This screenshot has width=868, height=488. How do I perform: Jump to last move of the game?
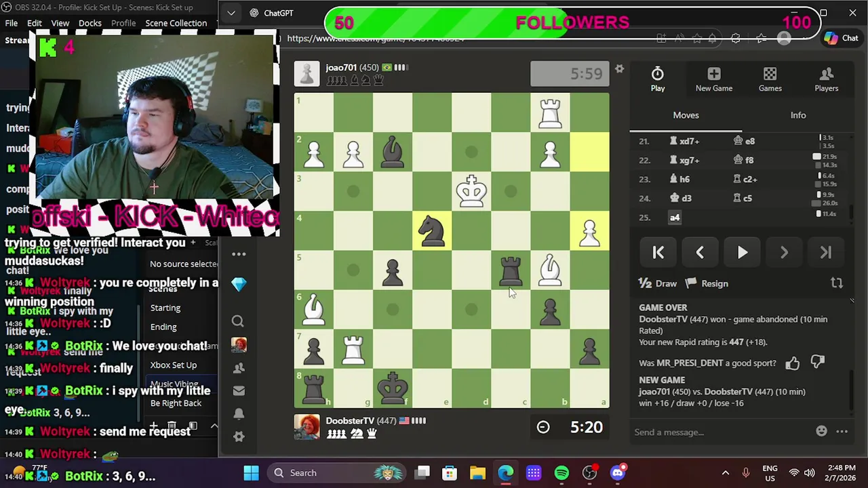pyautogui.click(x=826, y=252)
